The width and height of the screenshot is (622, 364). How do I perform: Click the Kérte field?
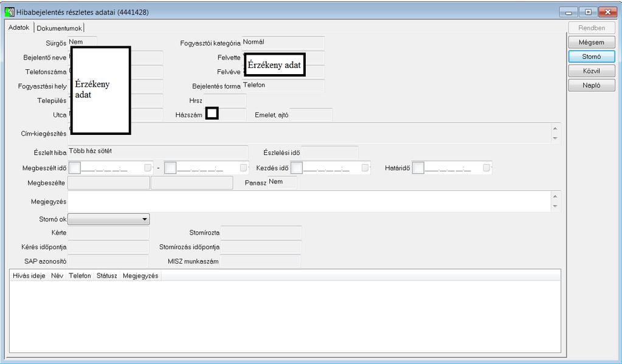108,232
